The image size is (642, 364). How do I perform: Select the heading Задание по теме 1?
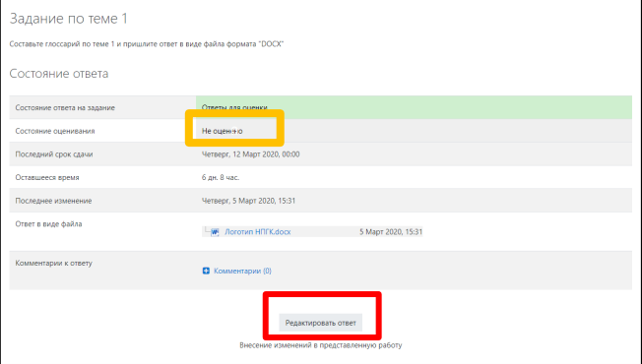(68, 19)
